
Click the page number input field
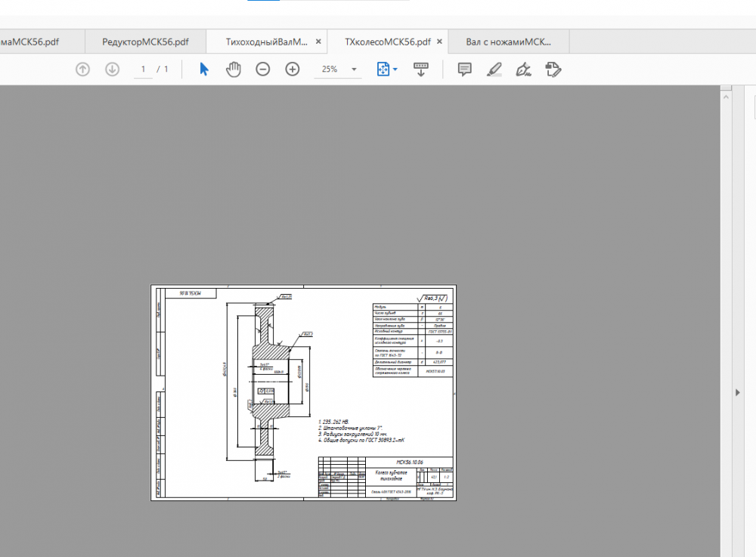pyautogui.click(x=142, y=70)
